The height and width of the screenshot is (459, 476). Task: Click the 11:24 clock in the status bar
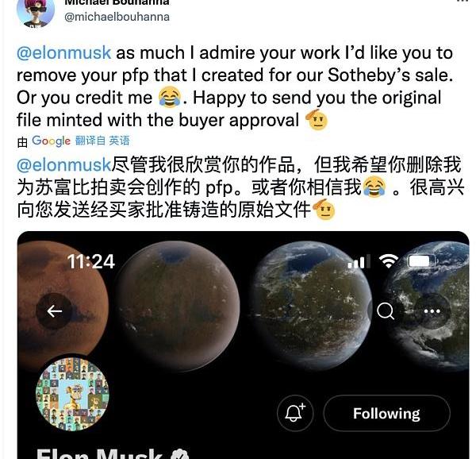[x=90, y=261]
